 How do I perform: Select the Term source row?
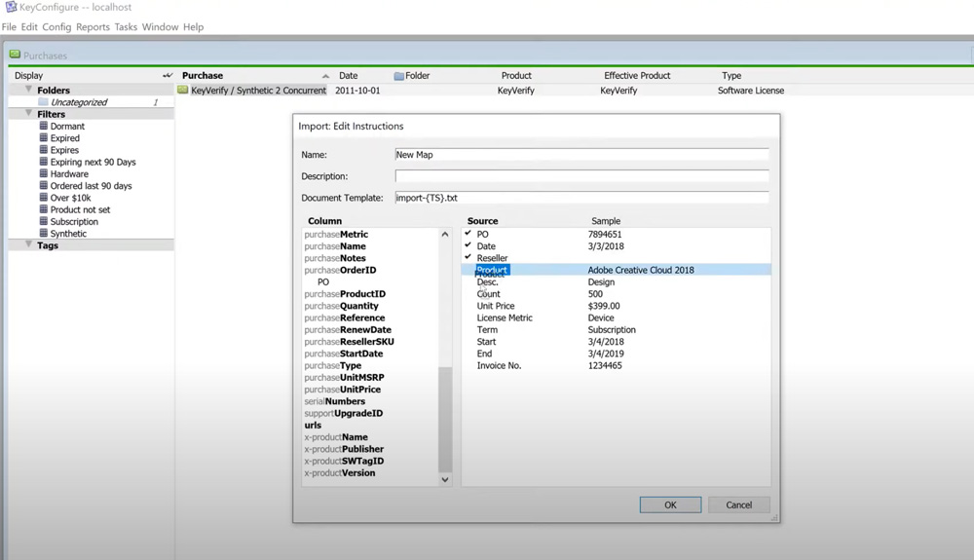(617, 329)
